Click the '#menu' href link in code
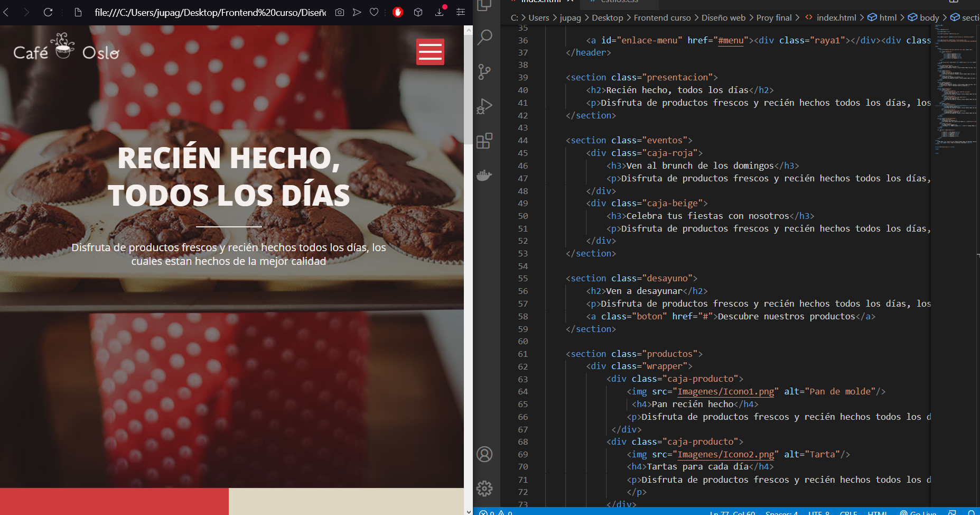The height and width of the screenshot is (515, 980). pyautogui.click(x=731, y=40)
